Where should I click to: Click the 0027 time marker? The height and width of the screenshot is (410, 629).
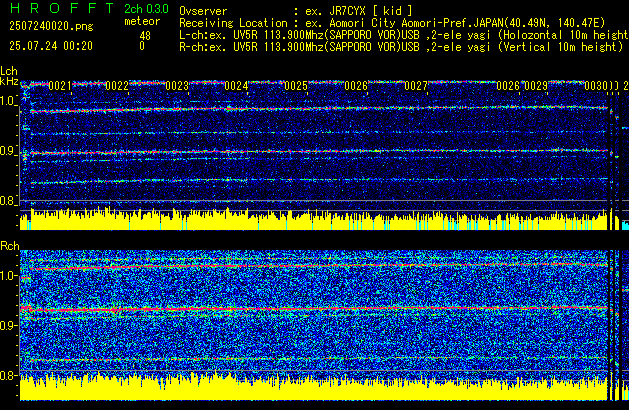click(416, 86)
